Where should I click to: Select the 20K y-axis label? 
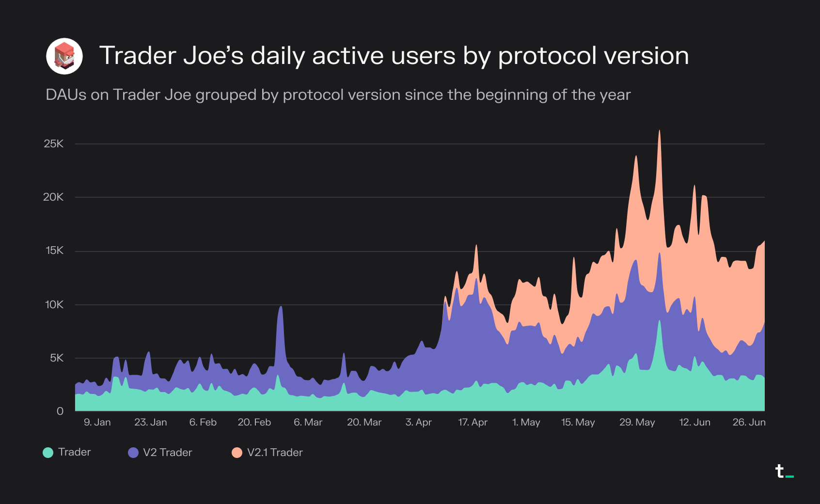click(x=53, y=197)
